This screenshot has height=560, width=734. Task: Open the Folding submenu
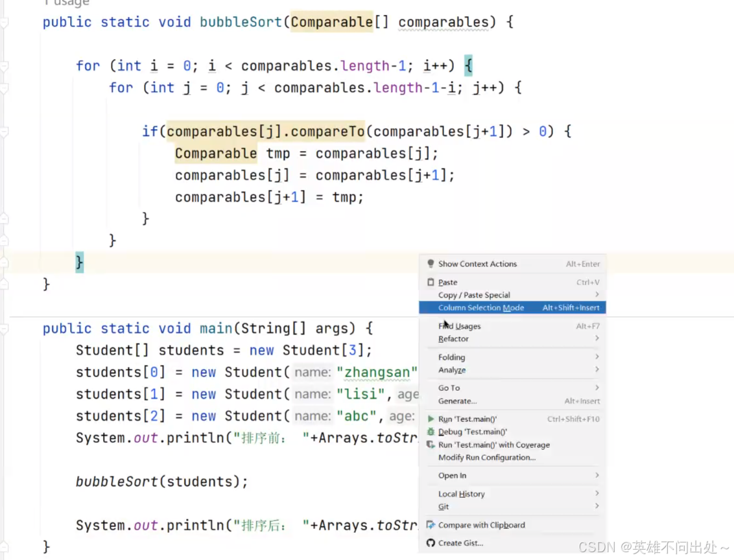click(513, 357)
